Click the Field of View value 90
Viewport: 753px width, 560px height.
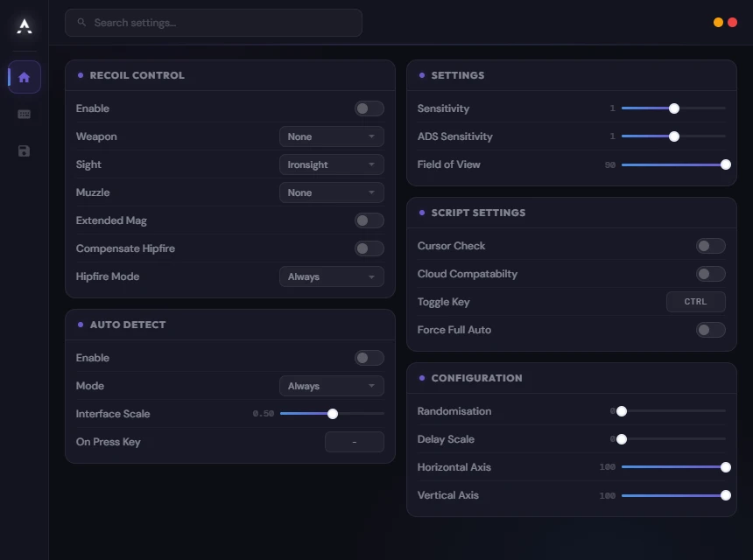pyautogui.click(x=610, y=165)
